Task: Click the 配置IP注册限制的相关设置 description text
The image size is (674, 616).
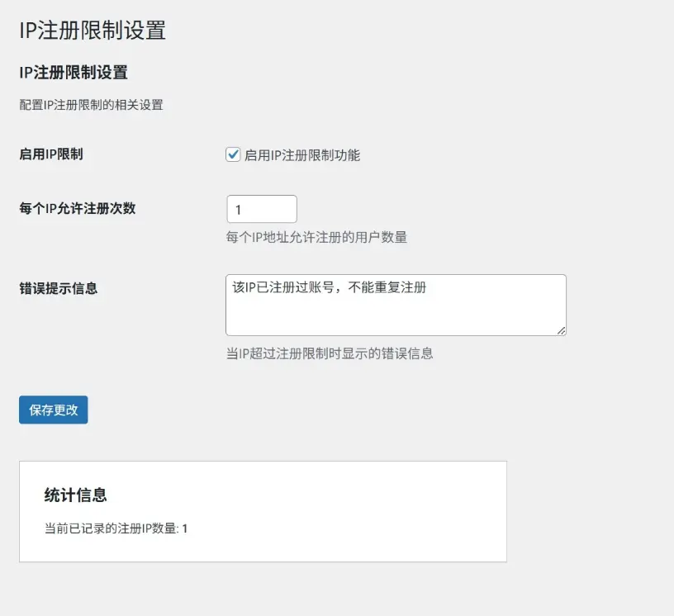Action: click(91, 105)
